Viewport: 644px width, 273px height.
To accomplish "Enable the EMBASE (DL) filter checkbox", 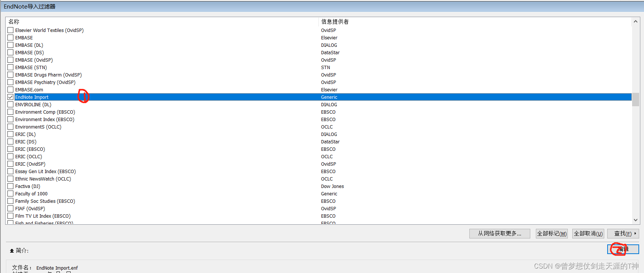I will tap(10, 45).
